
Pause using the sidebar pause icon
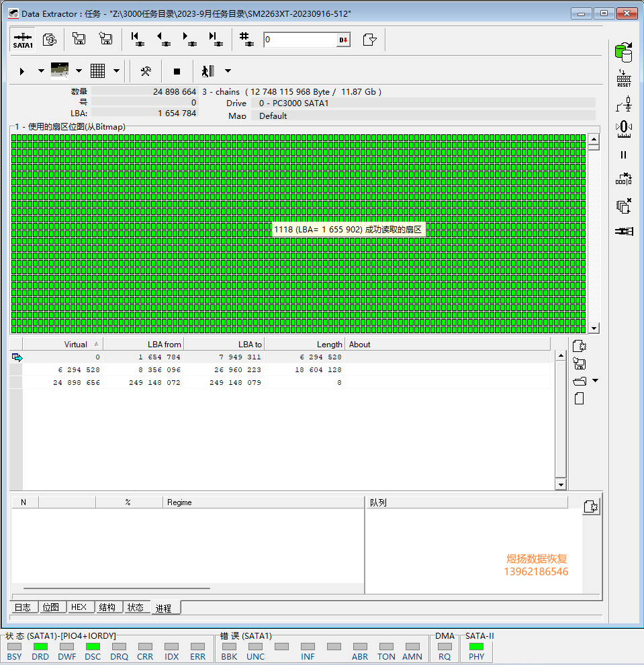[x=623, y=154]
